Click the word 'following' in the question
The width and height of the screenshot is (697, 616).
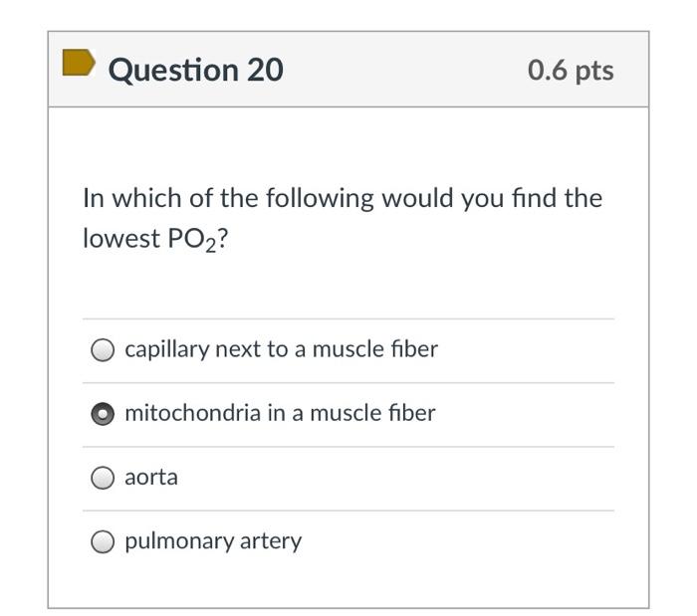308,198
